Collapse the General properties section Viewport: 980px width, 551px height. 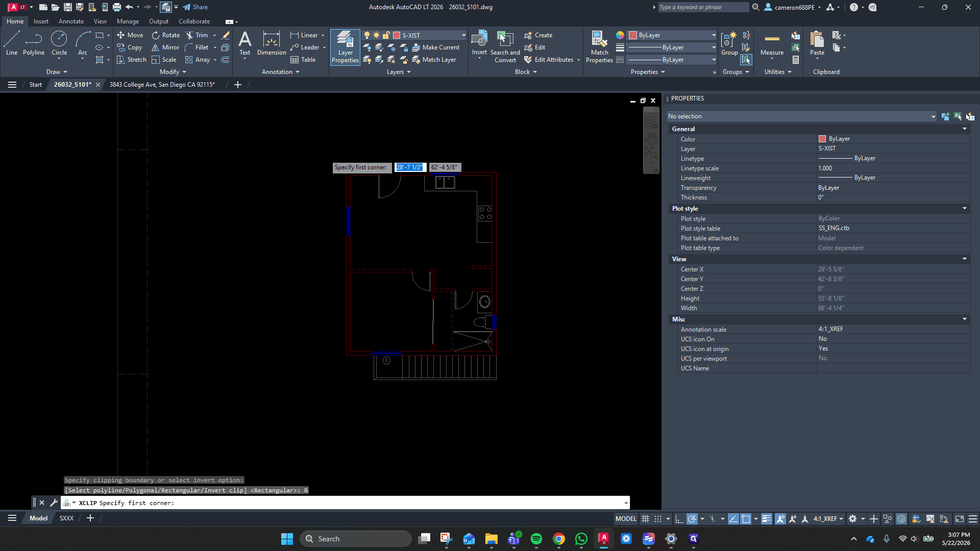coord(965,129)
